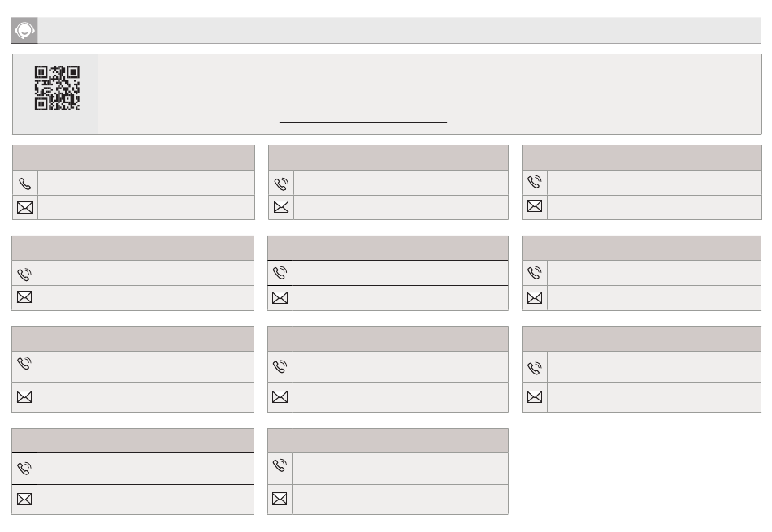Click the plain phone handset icon without sound waves
This screenshot has height=532, width=772.
[24, 184]
